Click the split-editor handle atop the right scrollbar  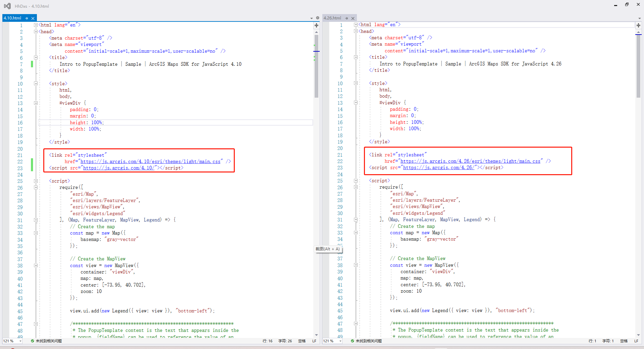click(x=638, y=25)
